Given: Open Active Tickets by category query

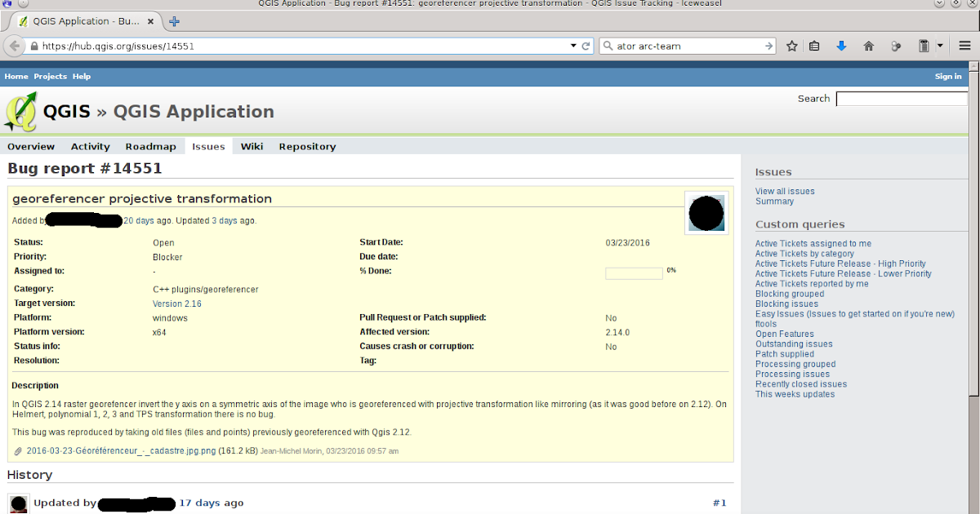Looking at the screenshot, I should [804, 254].
